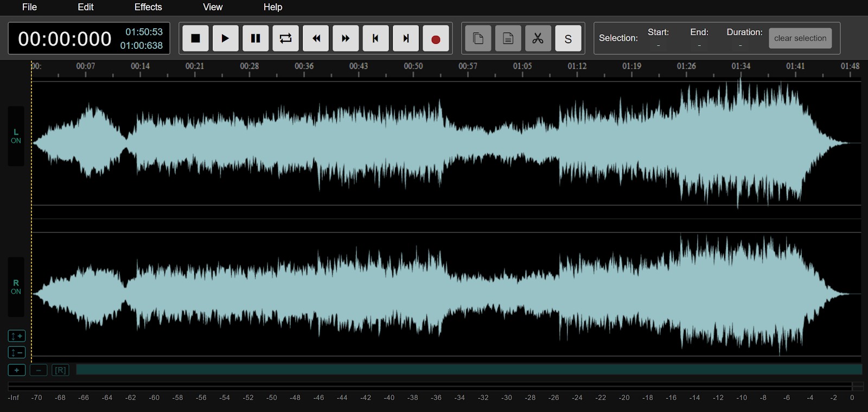This screenshot has height=412, width=868.
Task: Toggle the right channel R ON switch
Action: (16, 287)
